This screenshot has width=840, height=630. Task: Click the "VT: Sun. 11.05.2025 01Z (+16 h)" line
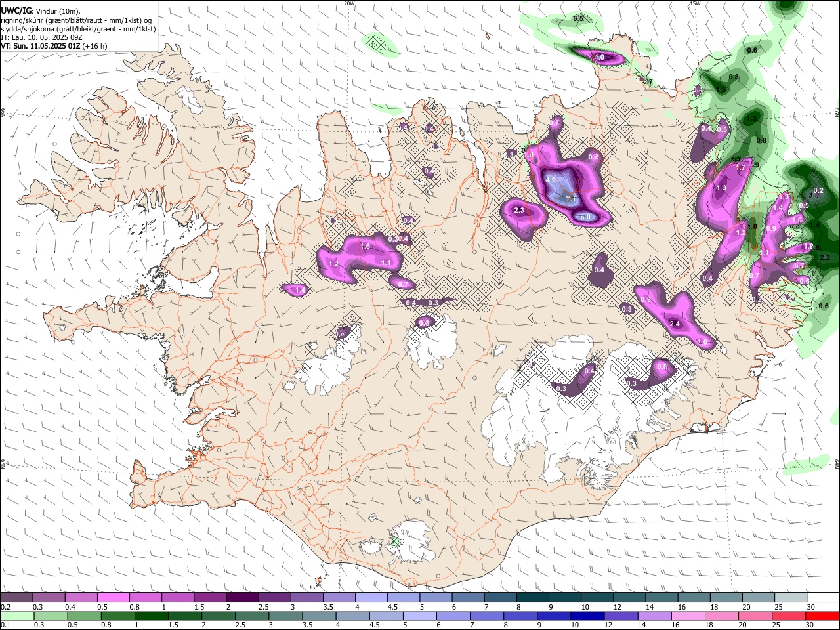(54, 46)
